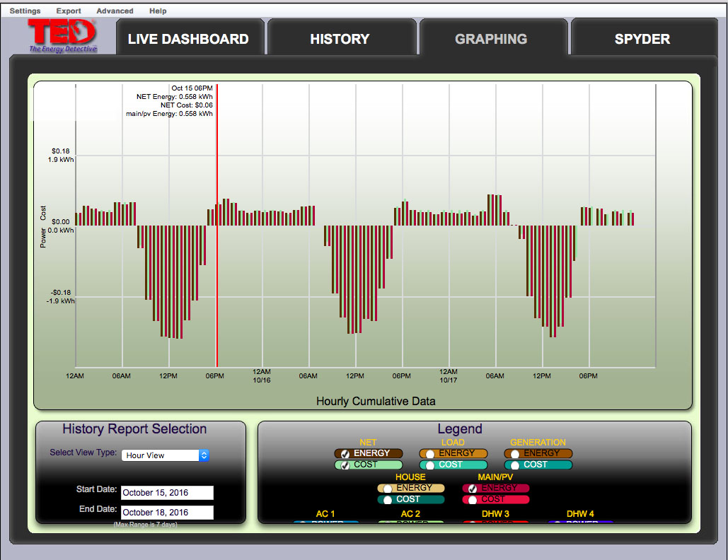
Task: Toggle HOUSE Energy series
Action: tap(411, 488)
